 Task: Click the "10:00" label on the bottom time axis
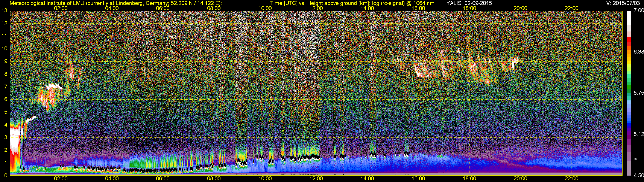point(265,179)
